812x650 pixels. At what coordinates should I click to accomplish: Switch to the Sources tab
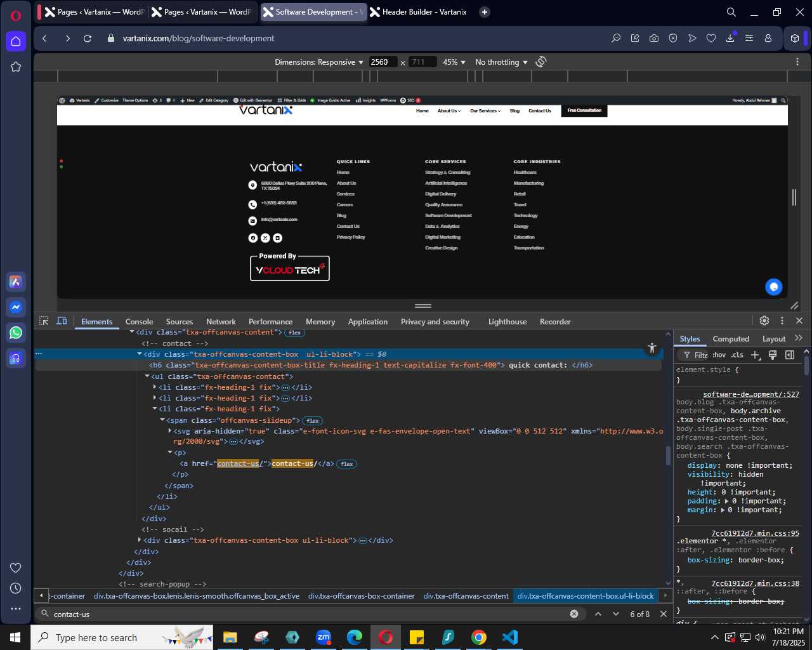click(x=180, y=322)
